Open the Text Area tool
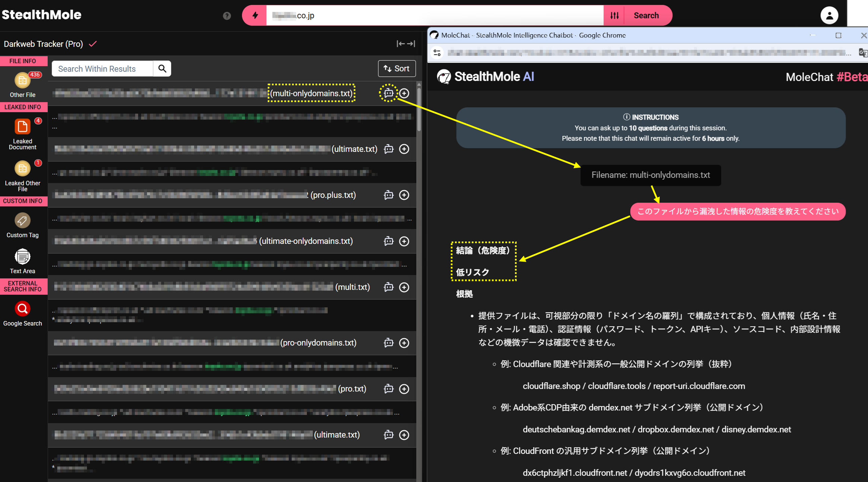 (22, 257)
